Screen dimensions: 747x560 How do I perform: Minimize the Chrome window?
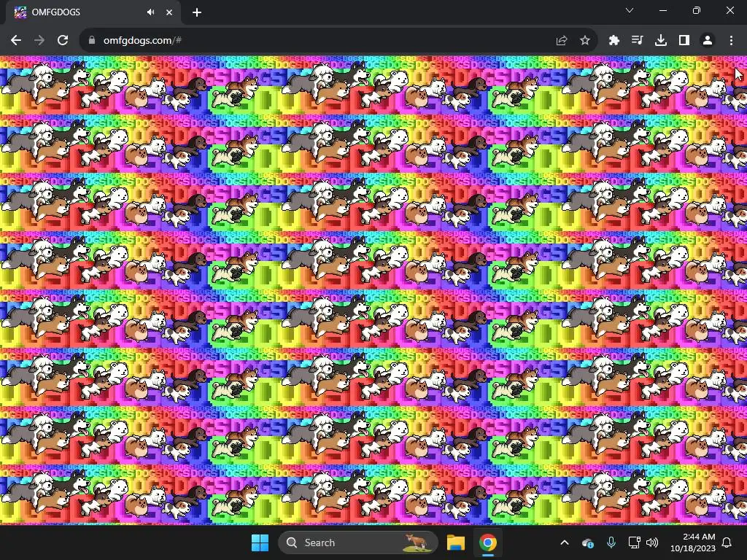pyautogui.click(x=663, y=10)
